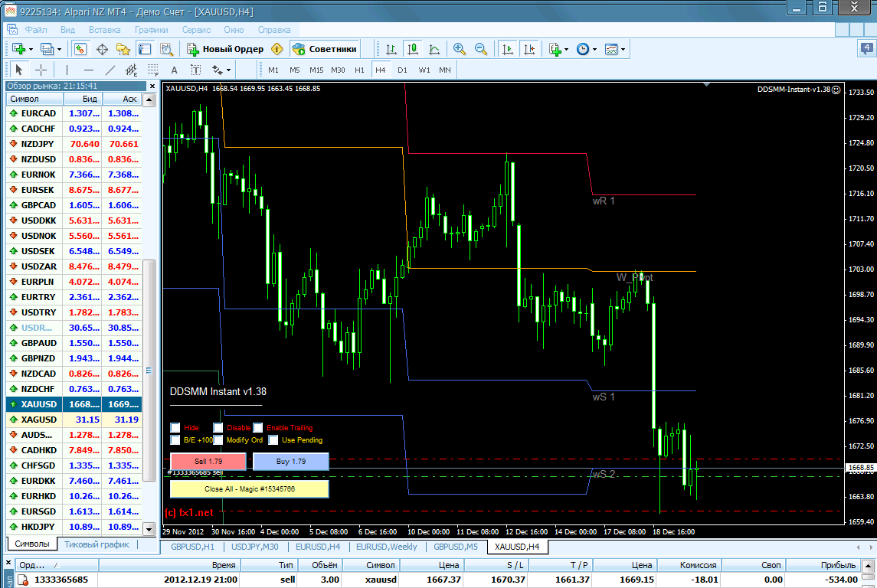The width and height of the screenshot is (877, 588).
Task: Open the Strategy Tester magnifier icon
Action: point(166,49)
